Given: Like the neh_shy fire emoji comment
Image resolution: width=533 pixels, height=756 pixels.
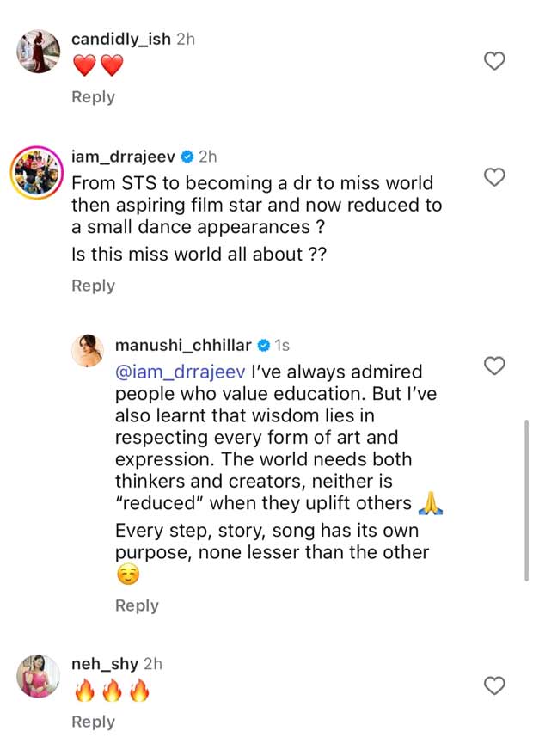Looking at the screenshot, I should click(x=494, y=685).
